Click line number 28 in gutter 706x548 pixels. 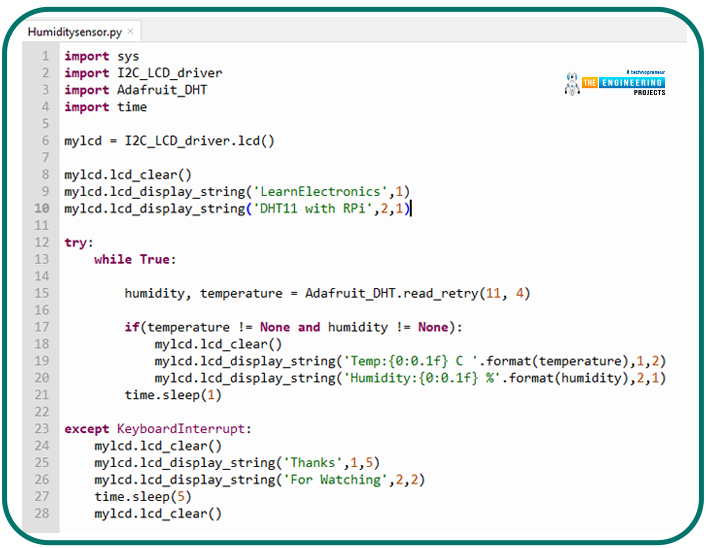point(42,514)
